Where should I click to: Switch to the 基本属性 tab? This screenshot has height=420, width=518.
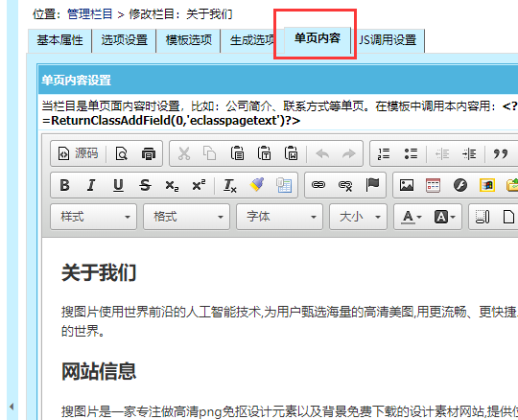(59, 40)
